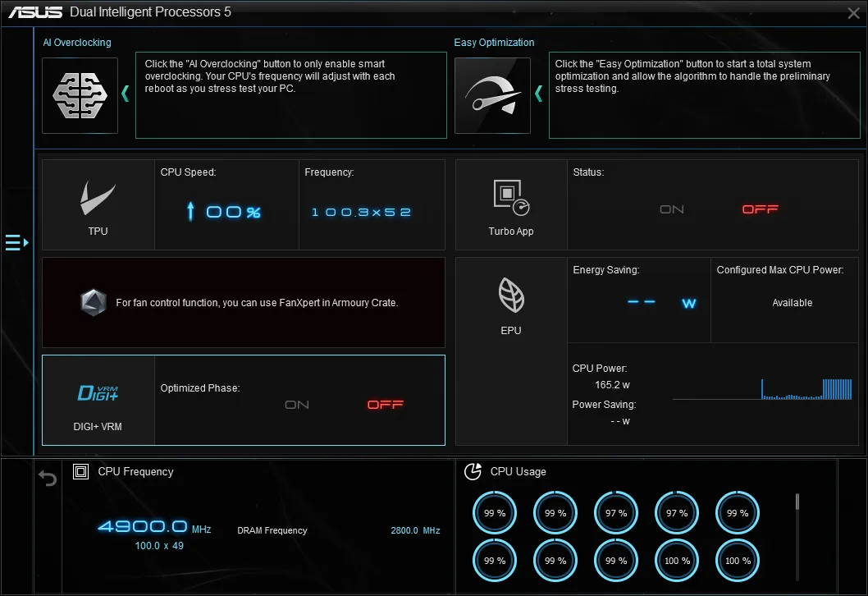The image size is (868, 596).
Task: Click the Power Saving label
Action: (x=604, y=405)
